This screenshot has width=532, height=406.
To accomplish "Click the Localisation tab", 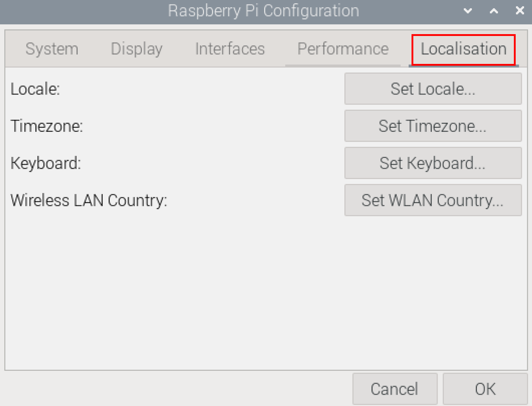I will (x=463, y=49).
